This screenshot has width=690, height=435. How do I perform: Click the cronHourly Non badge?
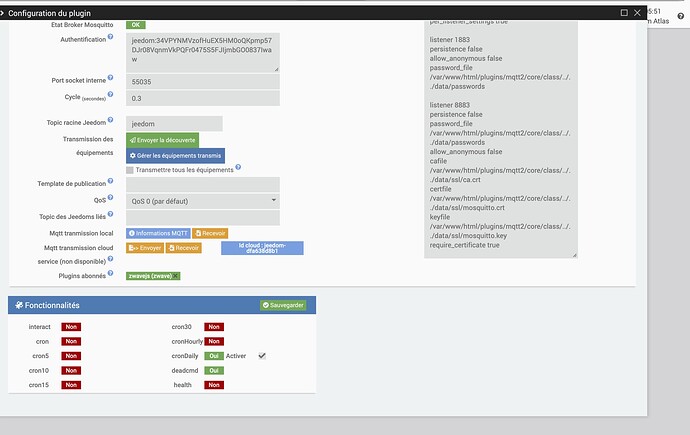coord(214,341)
